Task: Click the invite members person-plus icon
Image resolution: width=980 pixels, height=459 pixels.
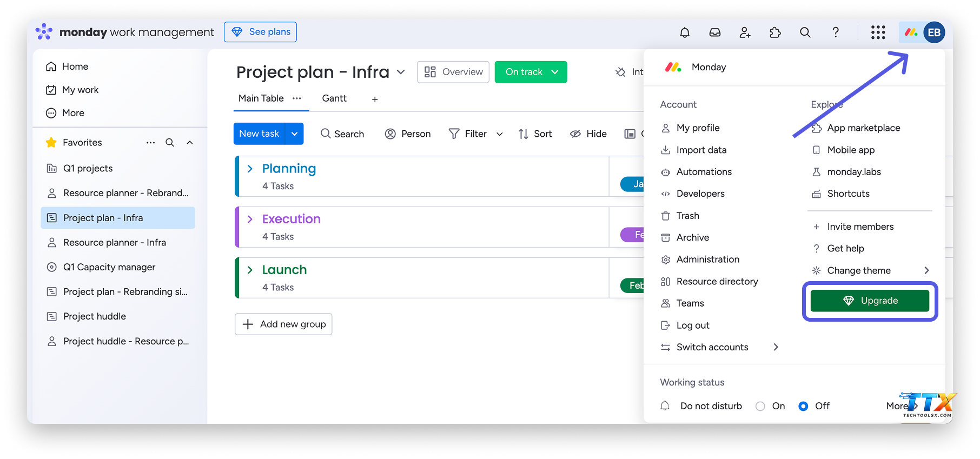Action: pos(745,32)
